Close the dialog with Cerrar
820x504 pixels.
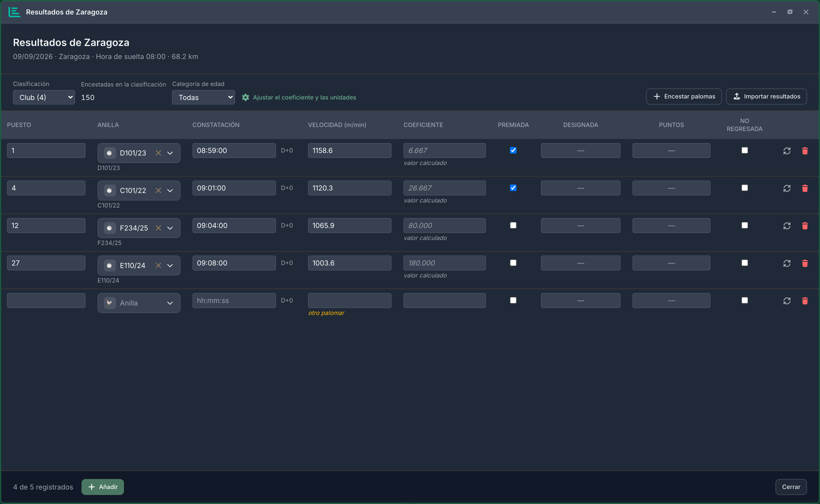tap(791, 487)
